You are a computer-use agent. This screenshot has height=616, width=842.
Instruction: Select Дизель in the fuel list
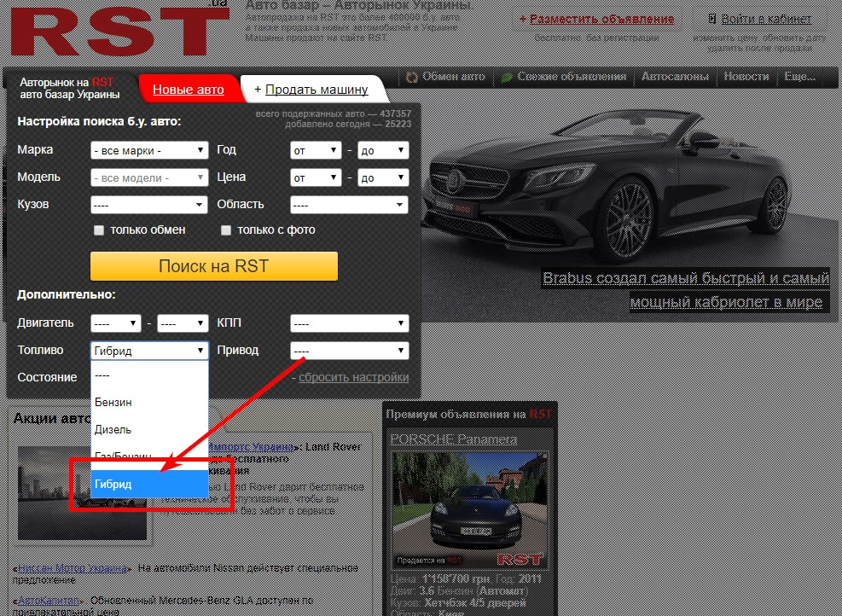[149, 430]
